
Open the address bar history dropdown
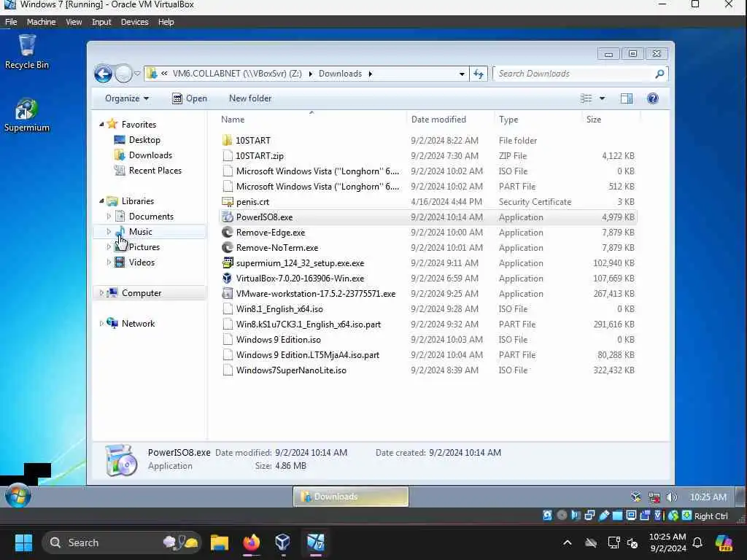462,74
